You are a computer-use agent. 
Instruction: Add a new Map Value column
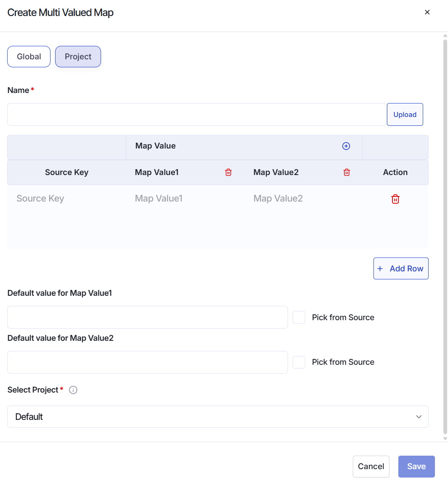[x=346, y=146]
